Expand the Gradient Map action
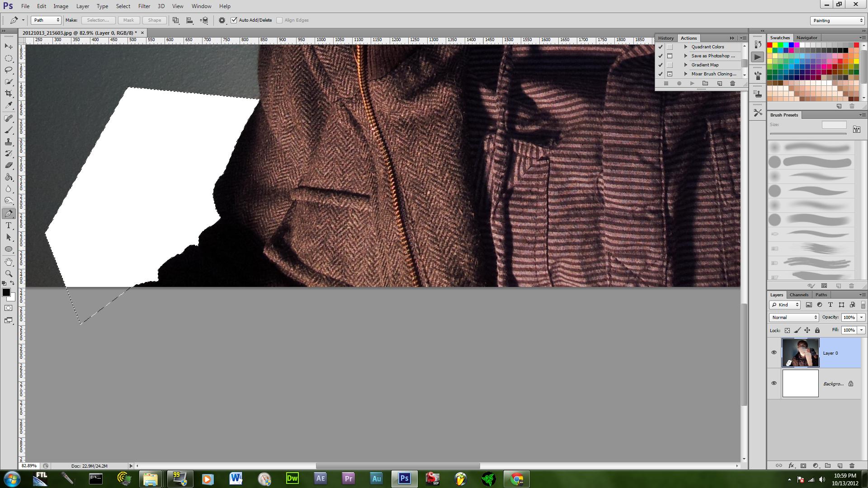 coord(686,65)
